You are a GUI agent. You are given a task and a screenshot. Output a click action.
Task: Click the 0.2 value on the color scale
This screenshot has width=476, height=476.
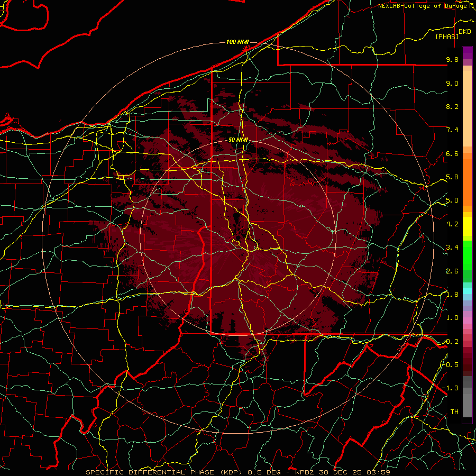[452, 342]
